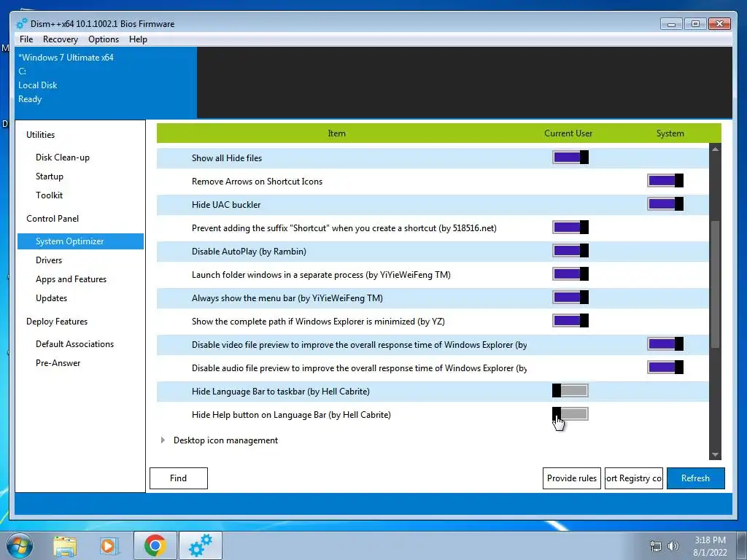Toggle Disable audio file preview switch
This screenshot has width=747, height=560.
click(x=665, y=367)
